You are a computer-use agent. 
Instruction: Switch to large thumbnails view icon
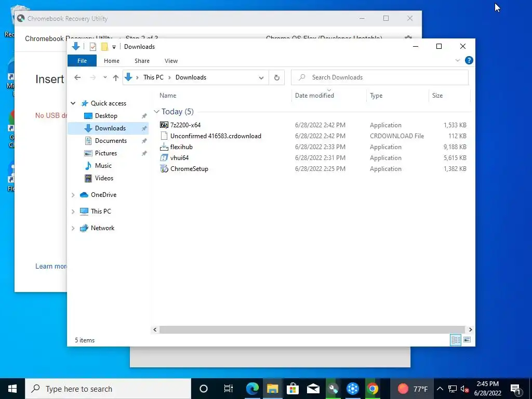click(x=467, y=340)
